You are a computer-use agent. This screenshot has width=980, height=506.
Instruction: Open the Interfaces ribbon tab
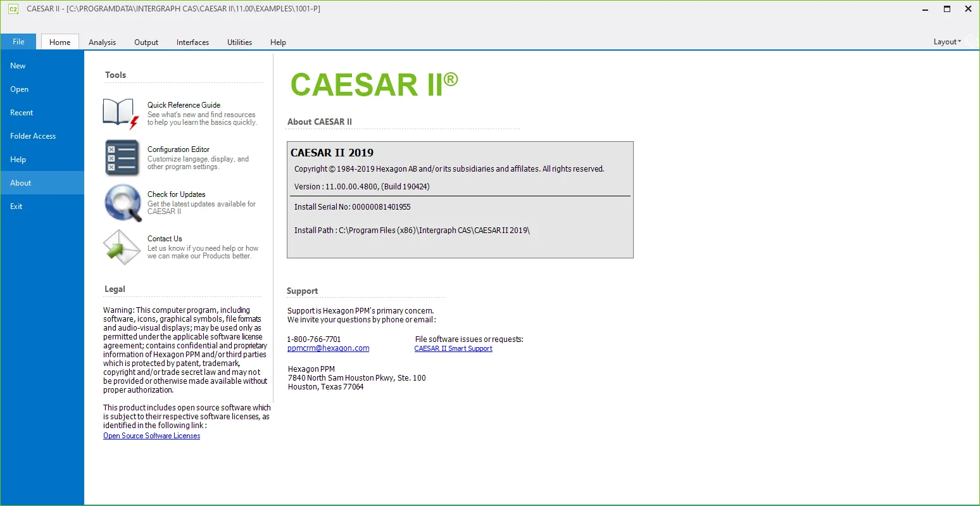click(192, 42)
